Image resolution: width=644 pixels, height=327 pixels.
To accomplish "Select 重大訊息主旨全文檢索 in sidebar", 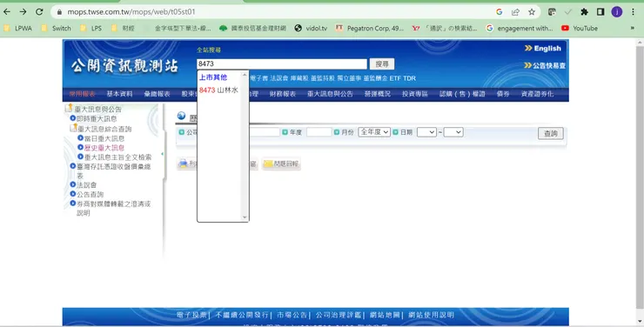I will 117,157.
